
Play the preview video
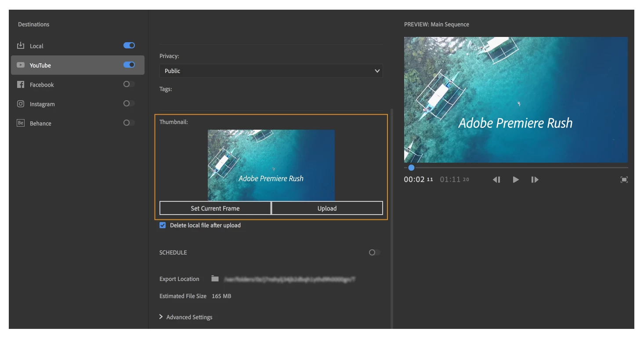(x=516, y=179)
